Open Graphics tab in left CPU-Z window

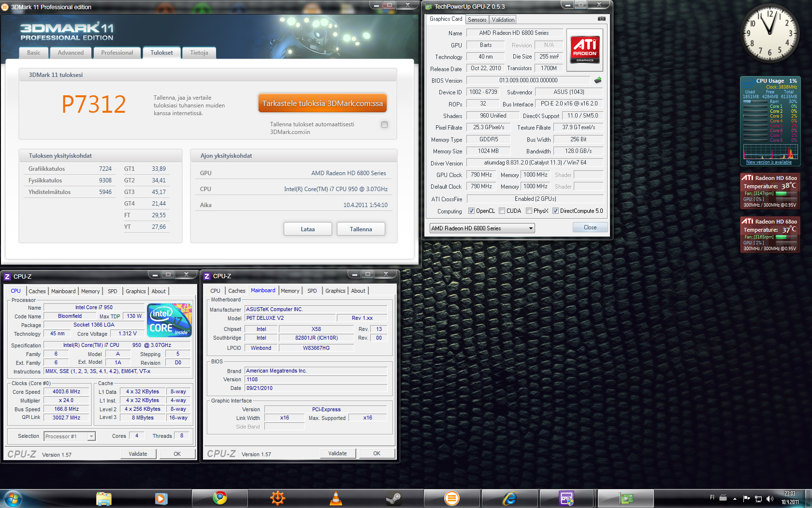point(136,291)
